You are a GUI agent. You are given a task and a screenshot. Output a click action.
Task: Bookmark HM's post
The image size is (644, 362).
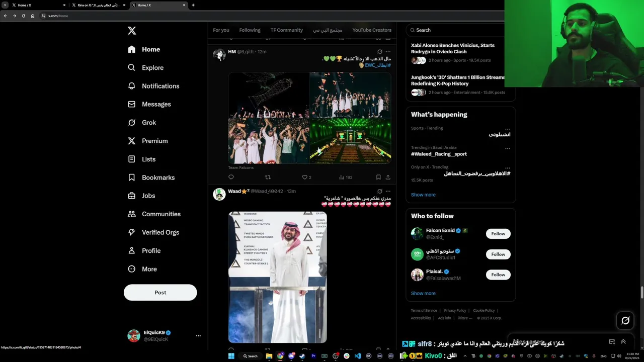coord(378,177)
